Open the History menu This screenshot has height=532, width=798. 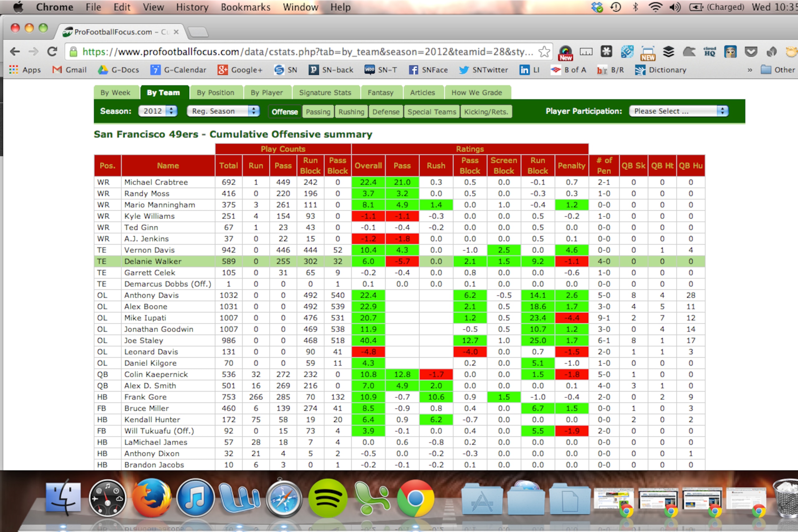pyautogui.click(x=192, y=7)
